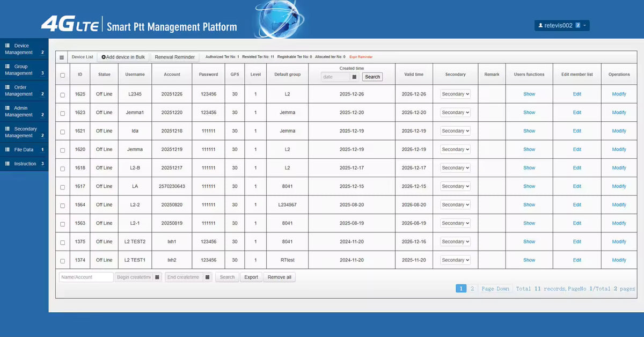644x337 pixels.
Task: Click Add device in Bulk button
Action: pyautogui.click(x=123, y=57)
